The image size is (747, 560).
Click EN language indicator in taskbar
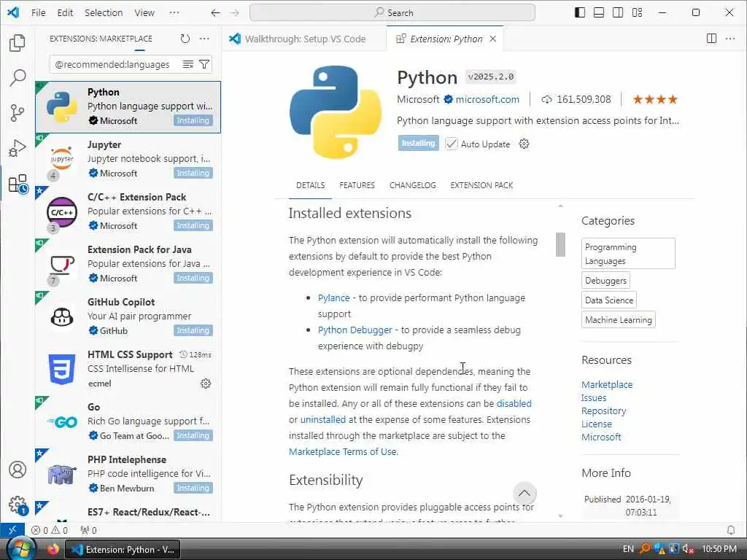pos(628,549)
